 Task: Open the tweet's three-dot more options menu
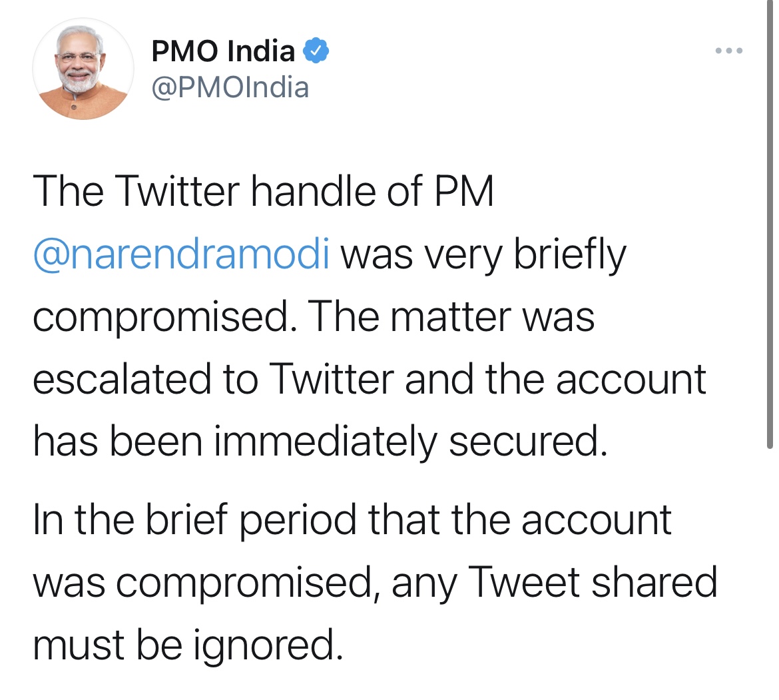[728, 51]
